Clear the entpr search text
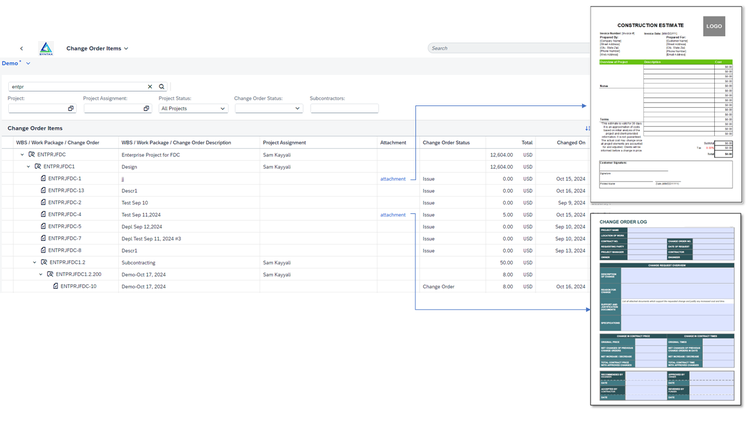 pyautogui.click(x=150, y=87)
